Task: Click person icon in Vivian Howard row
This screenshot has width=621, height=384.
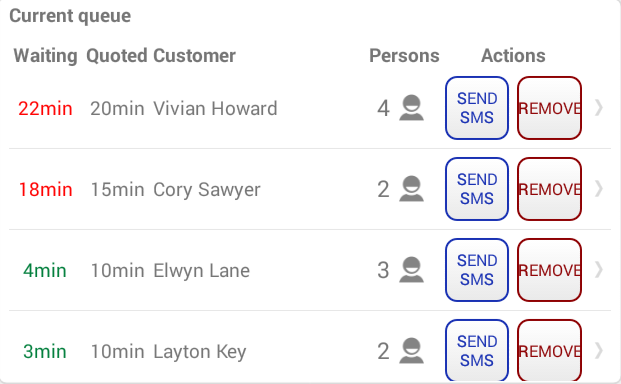Action: pos(411,108)
